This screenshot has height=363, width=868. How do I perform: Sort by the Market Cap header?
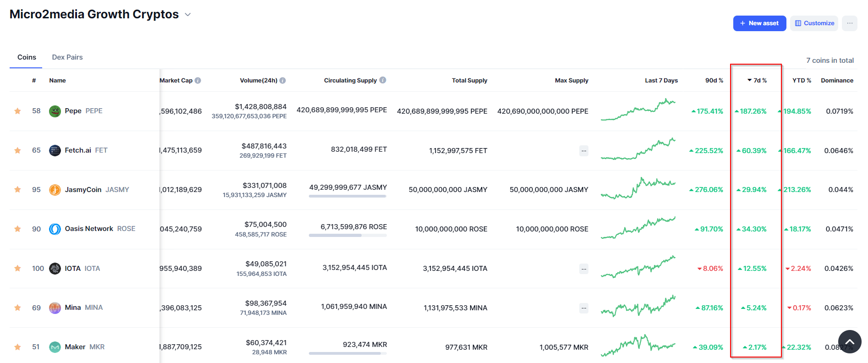tap(176, 81)
